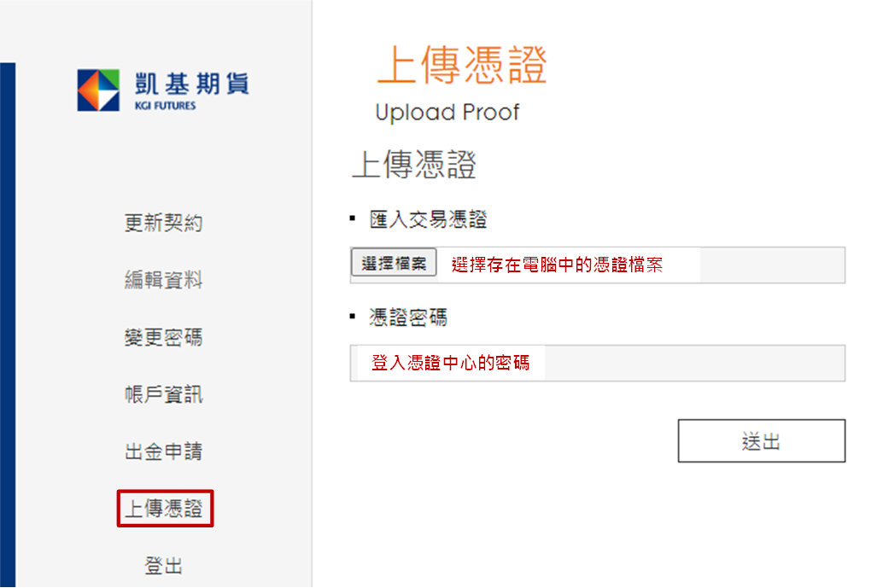The image size is (877, 588).
Task: Click the KGI Futures diamond logo icon
Action: [x=98, y=90]
